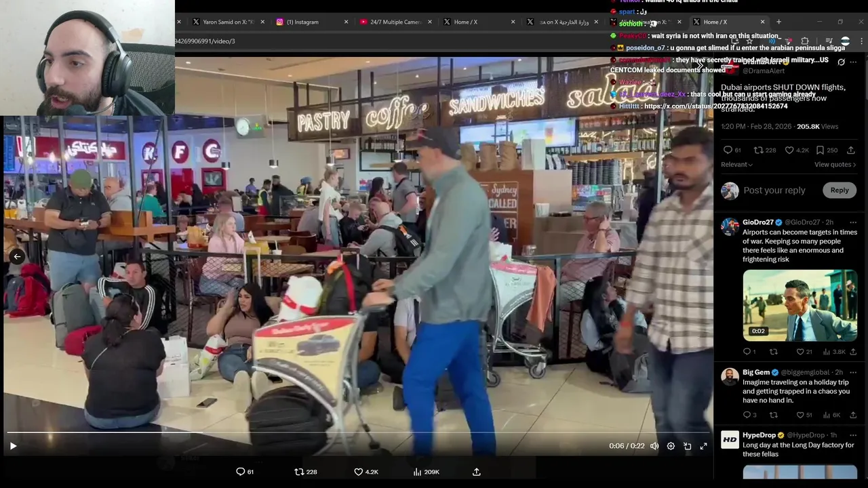Switch to Arabic-titled X tab
This screenshot has width=868, height=488.
point(564,22)
